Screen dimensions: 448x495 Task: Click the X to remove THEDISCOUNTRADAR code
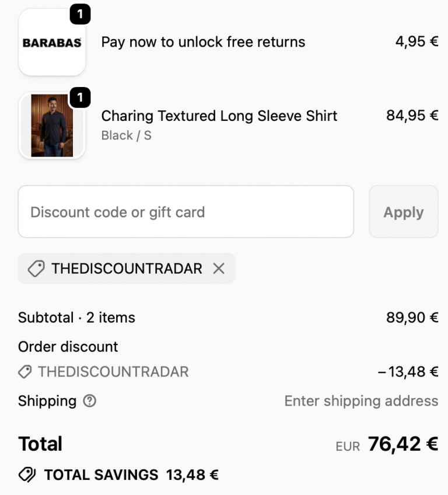[219, 269]
